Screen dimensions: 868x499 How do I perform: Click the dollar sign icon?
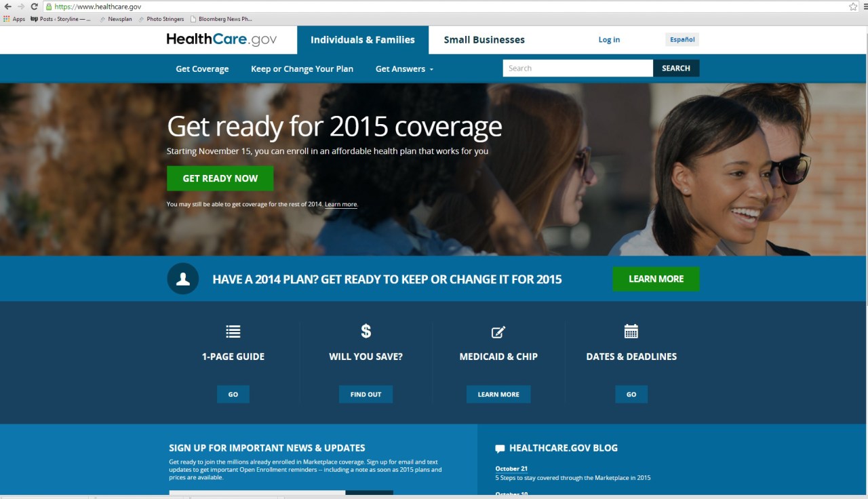[x=366, y=332]
